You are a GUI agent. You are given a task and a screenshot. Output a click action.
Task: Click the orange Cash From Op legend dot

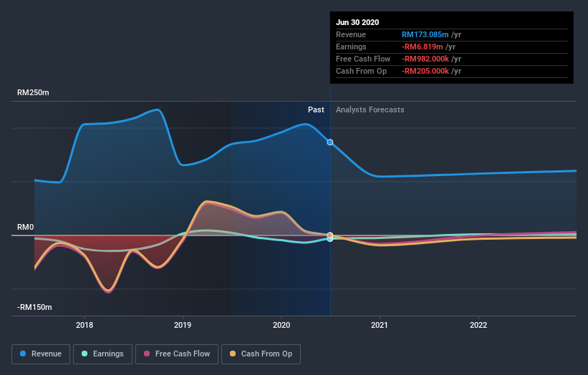click(x=233, y=354)
